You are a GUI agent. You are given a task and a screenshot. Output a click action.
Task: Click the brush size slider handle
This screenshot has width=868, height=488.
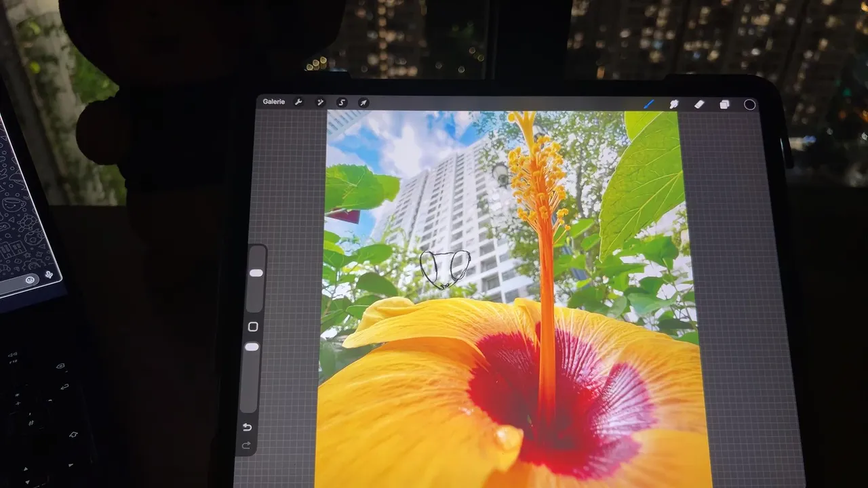pyautogui.click(x=256, y=273)
